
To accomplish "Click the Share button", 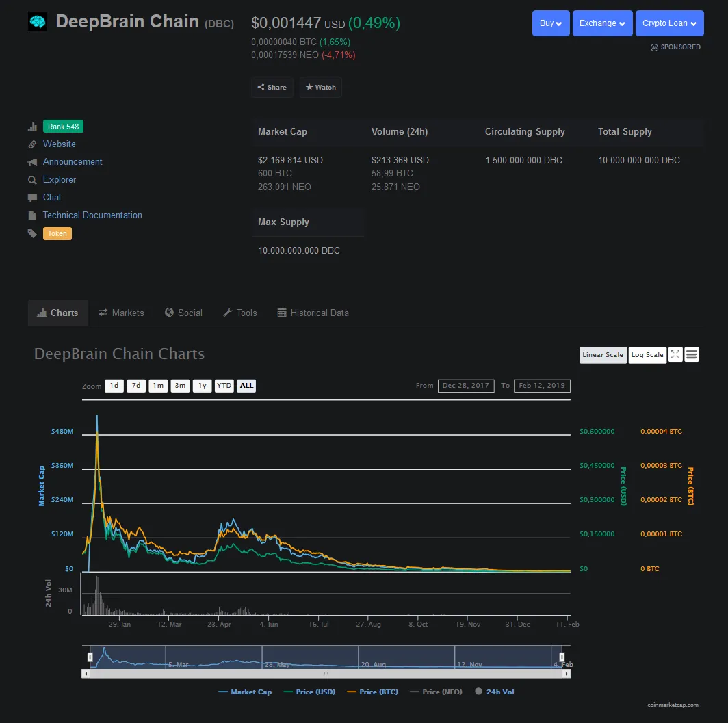I will coord(272,88).
